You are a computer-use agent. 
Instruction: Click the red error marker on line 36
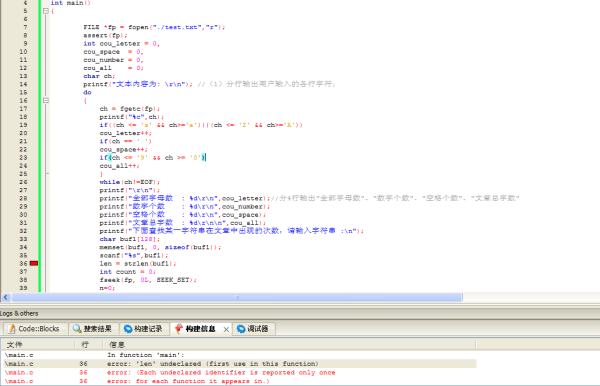pyautogui.click(x=34, y=263)
